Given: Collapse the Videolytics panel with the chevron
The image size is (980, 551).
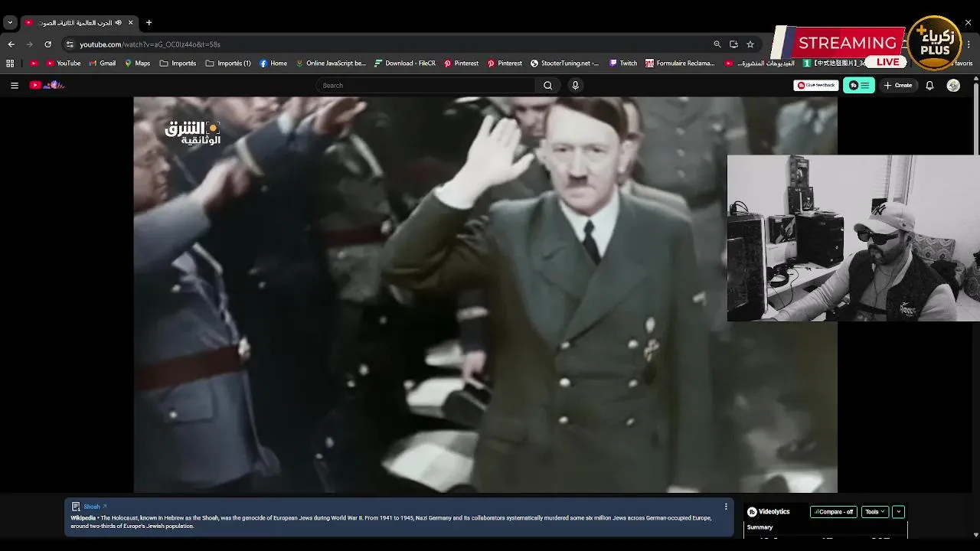Looking at the screenshot, I should pos(898,512).
